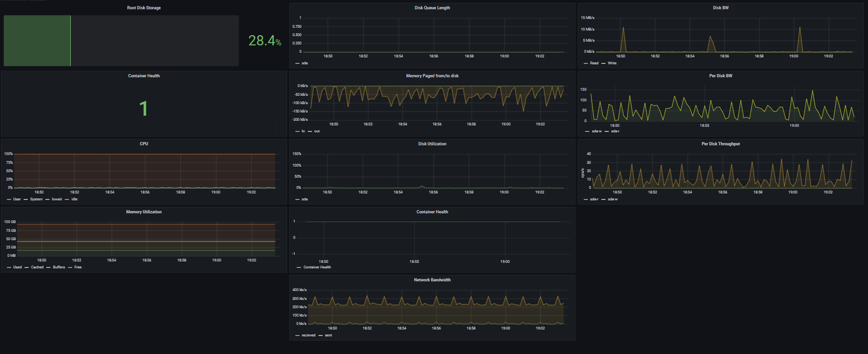Show only the Iowait series in CPU legend
The height and width of the screenshot is (354, 868).
(x=56, y=199)
